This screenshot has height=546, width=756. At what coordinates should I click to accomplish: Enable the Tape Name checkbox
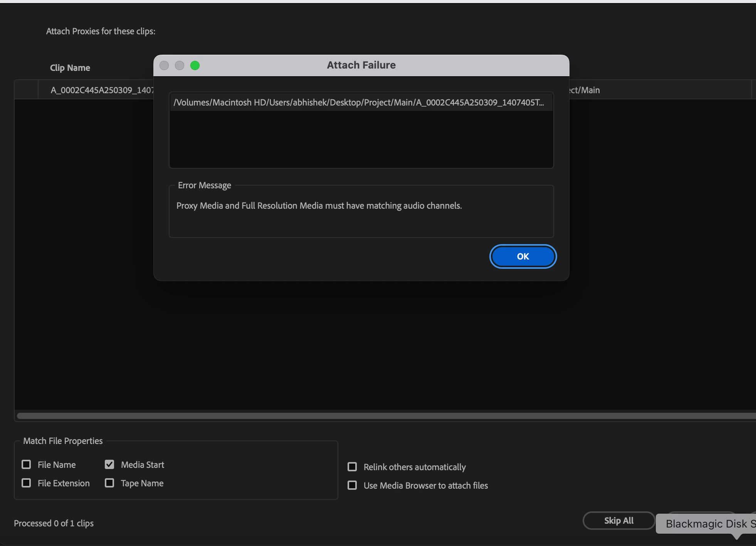click(109, 483)
